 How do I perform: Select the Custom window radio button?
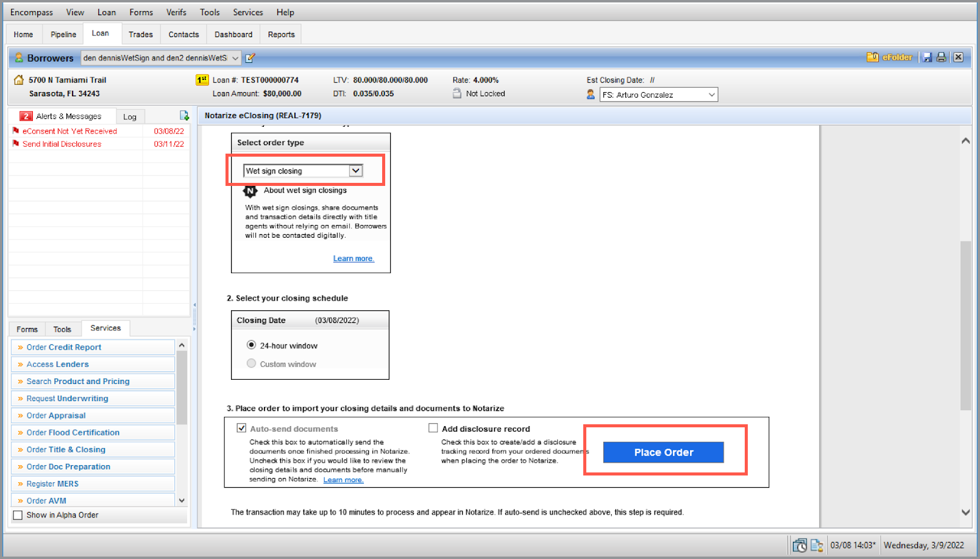click(251, 363)
